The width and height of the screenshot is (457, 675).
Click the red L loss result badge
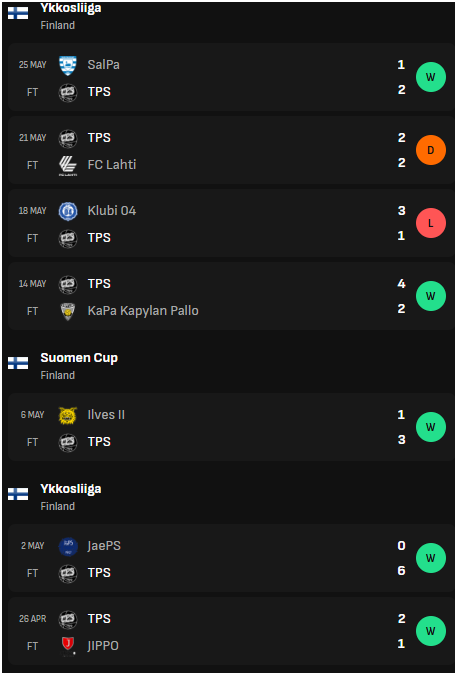pyautogui.click(x=430, y=223)
